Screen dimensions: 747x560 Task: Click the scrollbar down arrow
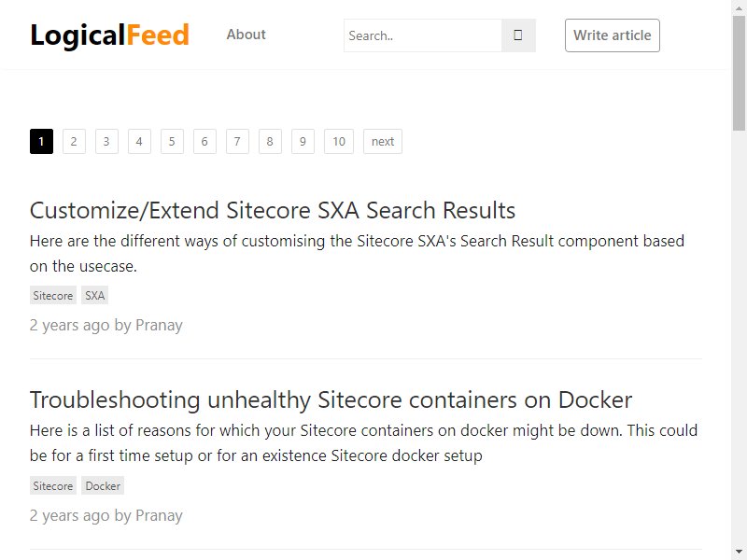pyautogui.click(x=739, y=553)
